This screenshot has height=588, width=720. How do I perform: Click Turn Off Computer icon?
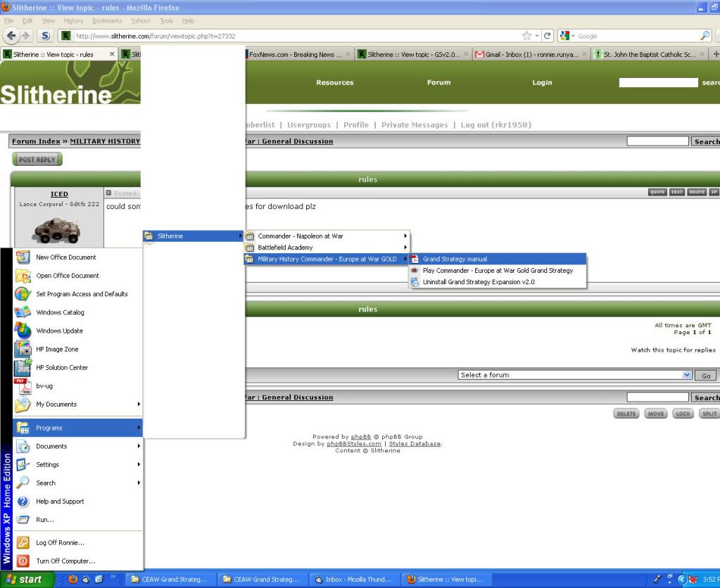pos(23,561)
